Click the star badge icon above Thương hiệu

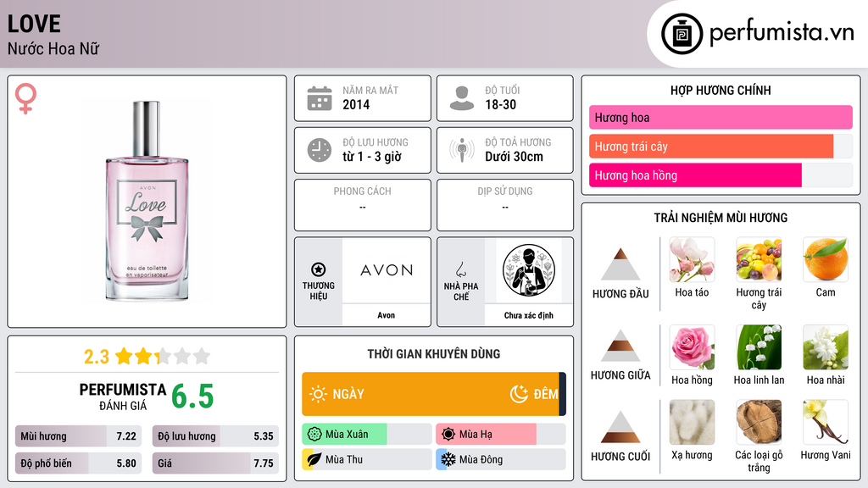pyautogui.click(x=319, y=269)
